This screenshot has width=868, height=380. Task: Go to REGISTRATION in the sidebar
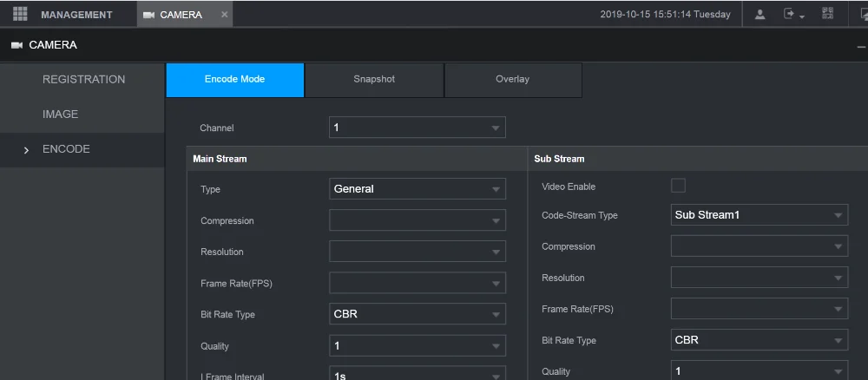point(83,80)
